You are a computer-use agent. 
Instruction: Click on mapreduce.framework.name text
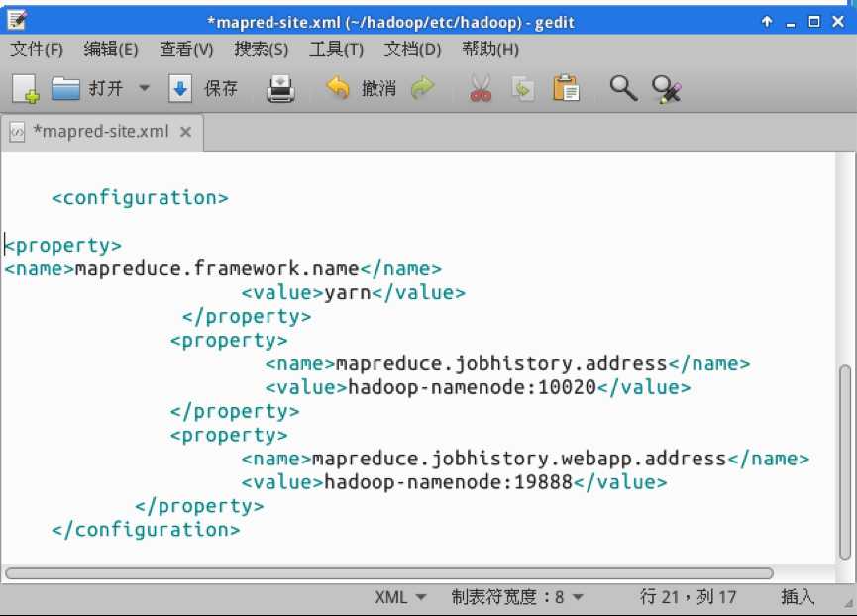pyautogui.click(x=216, y=268)
